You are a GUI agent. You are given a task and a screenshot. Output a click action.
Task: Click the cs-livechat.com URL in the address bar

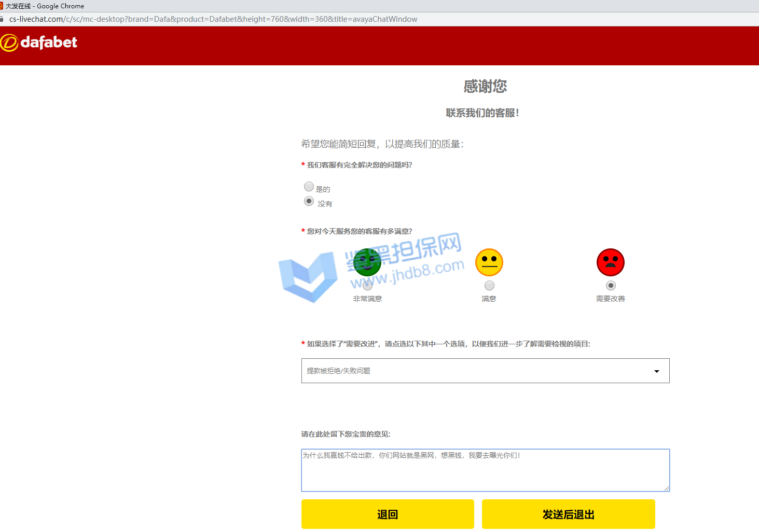click(x=213, y=19)
